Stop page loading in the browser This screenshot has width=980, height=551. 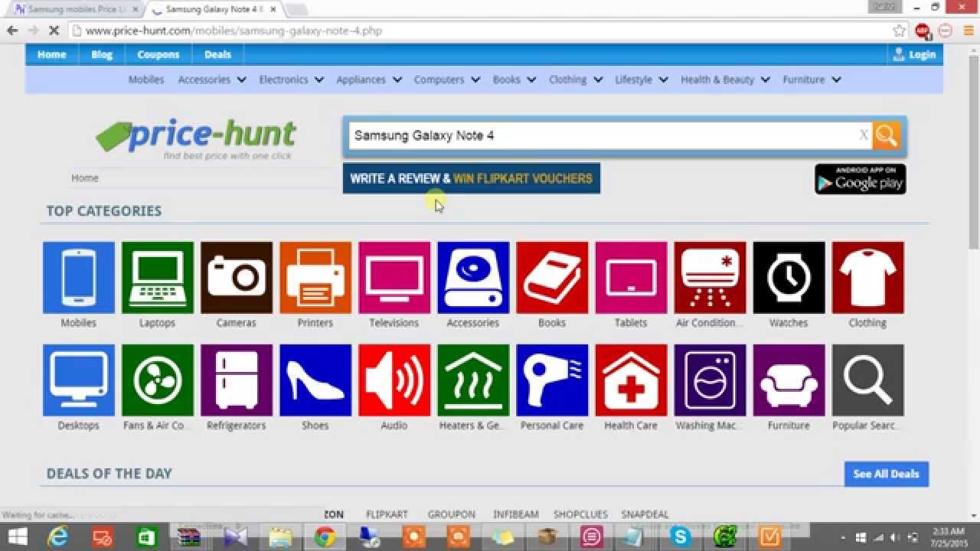(x=53, y=31)
